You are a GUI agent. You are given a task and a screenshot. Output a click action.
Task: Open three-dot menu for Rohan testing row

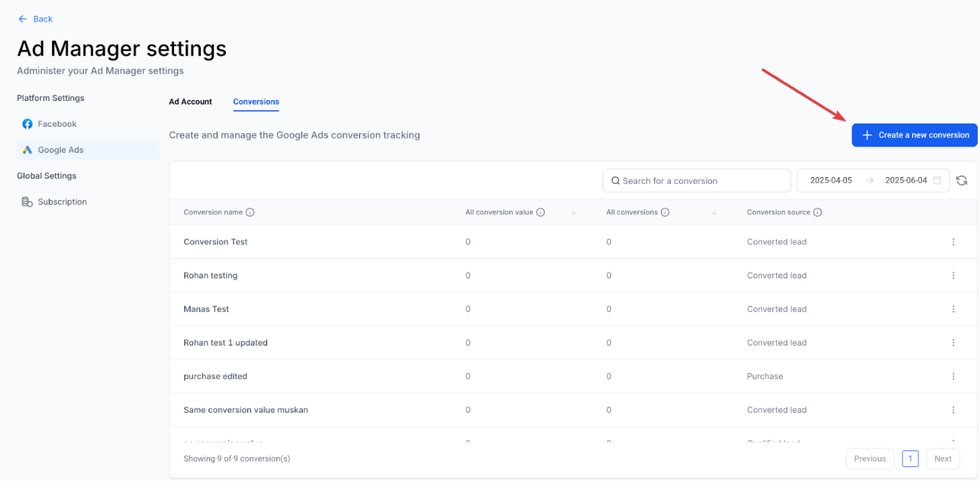(953, 276)
